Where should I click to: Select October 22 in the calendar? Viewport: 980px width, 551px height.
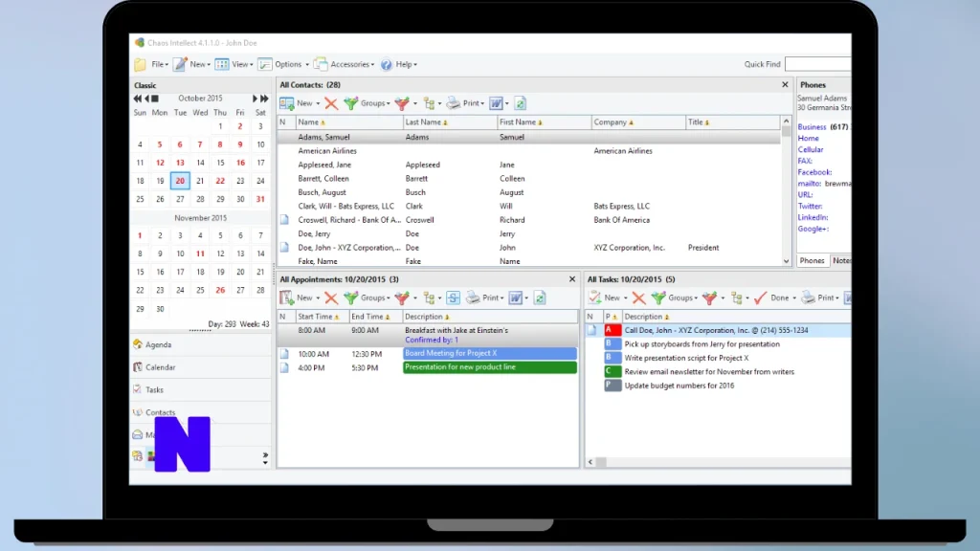(x=220, y=181)
